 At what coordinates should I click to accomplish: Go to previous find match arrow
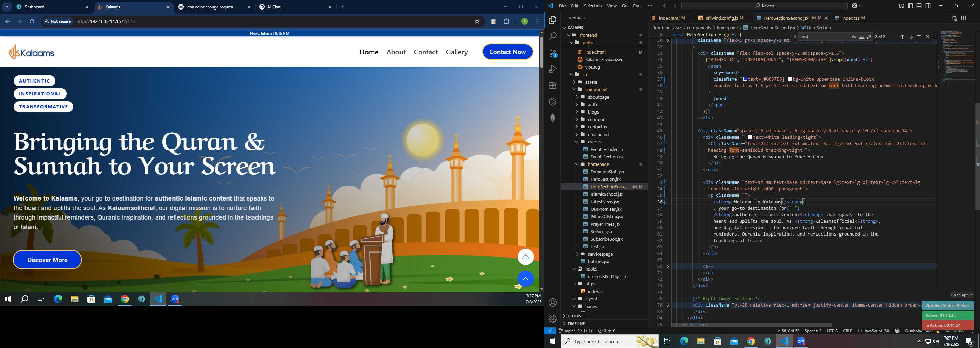pos(902,37)
